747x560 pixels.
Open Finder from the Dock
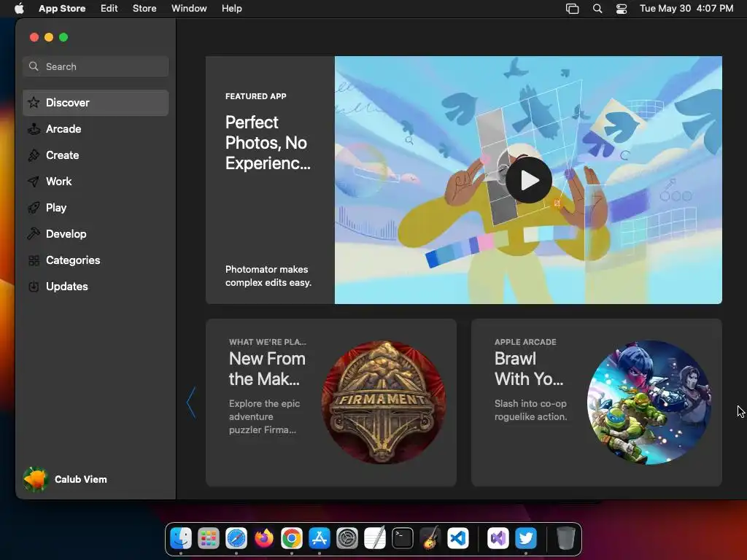[181, 539]
